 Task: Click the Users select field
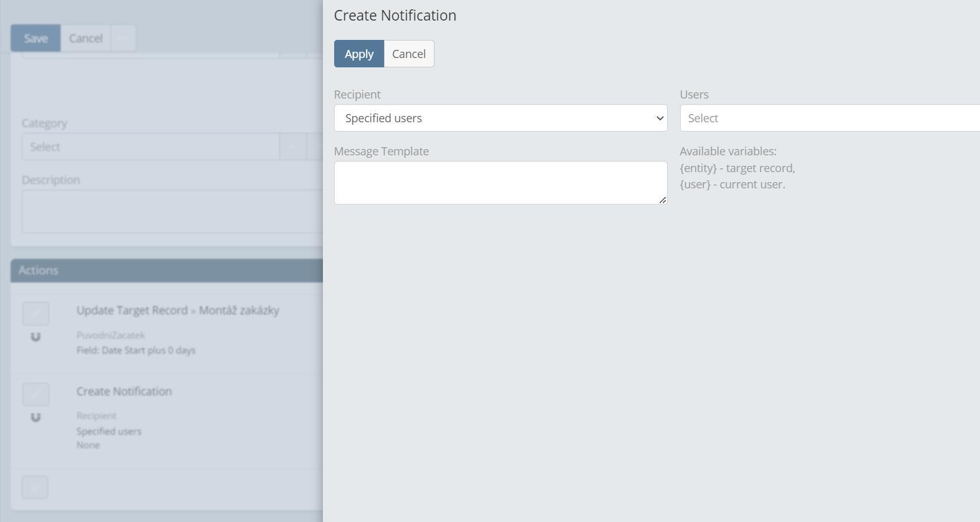coord(829,118)
